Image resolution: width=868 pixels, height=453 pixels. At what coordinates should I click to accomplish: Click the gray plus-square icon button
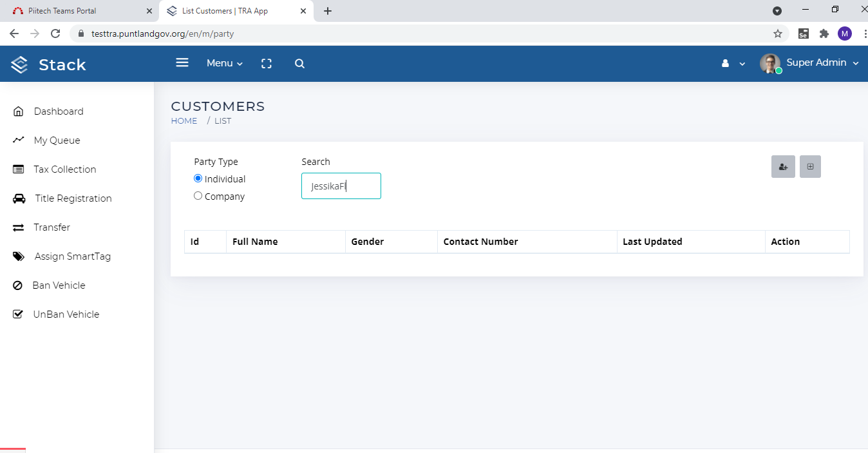810,167
